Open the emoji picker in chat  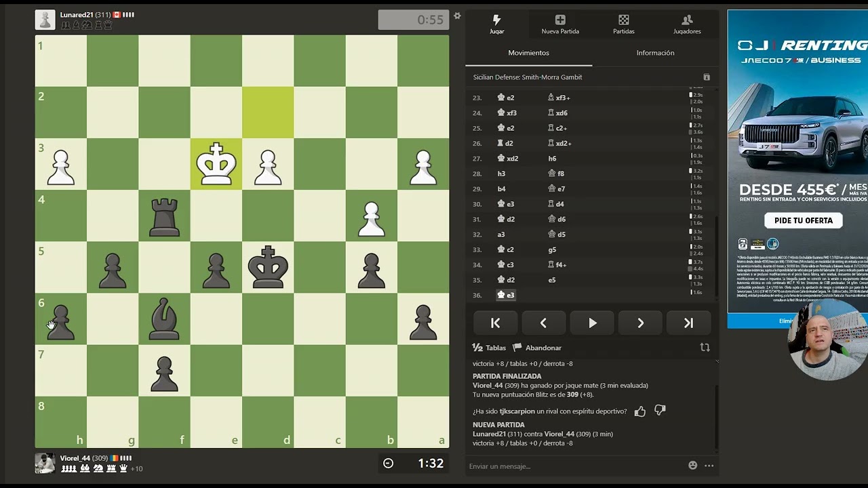[x=692, y=466]
